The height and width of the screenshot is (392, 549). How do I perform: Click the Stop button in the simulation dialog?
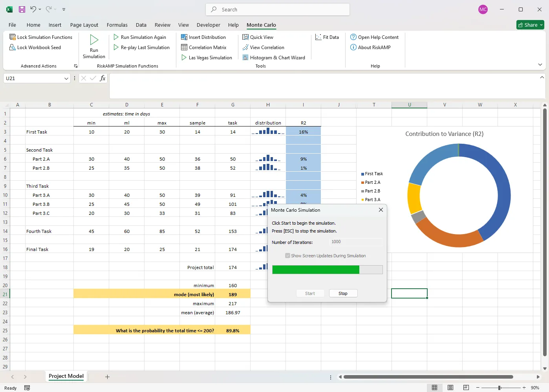point(342,293)
